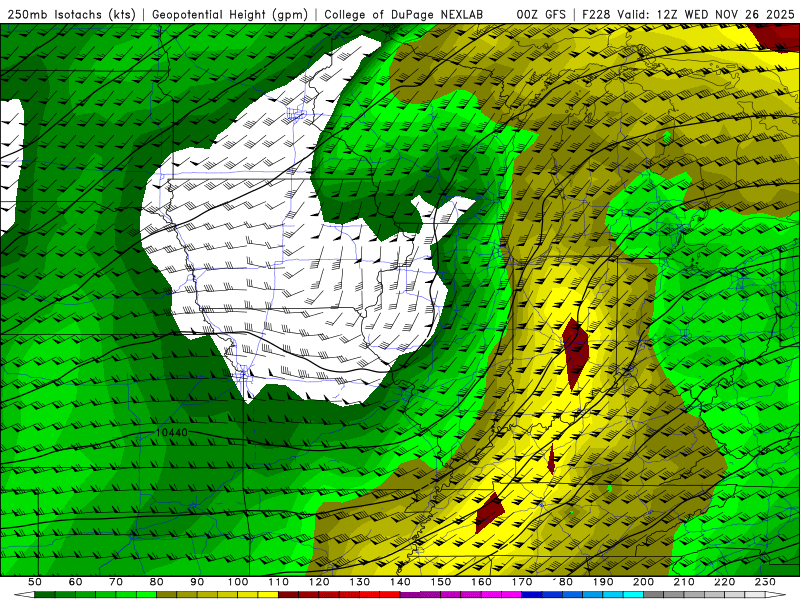Click the 'F228' forecast hour label
This screenshot has height=600, width=800.
(x=597, y=14)
